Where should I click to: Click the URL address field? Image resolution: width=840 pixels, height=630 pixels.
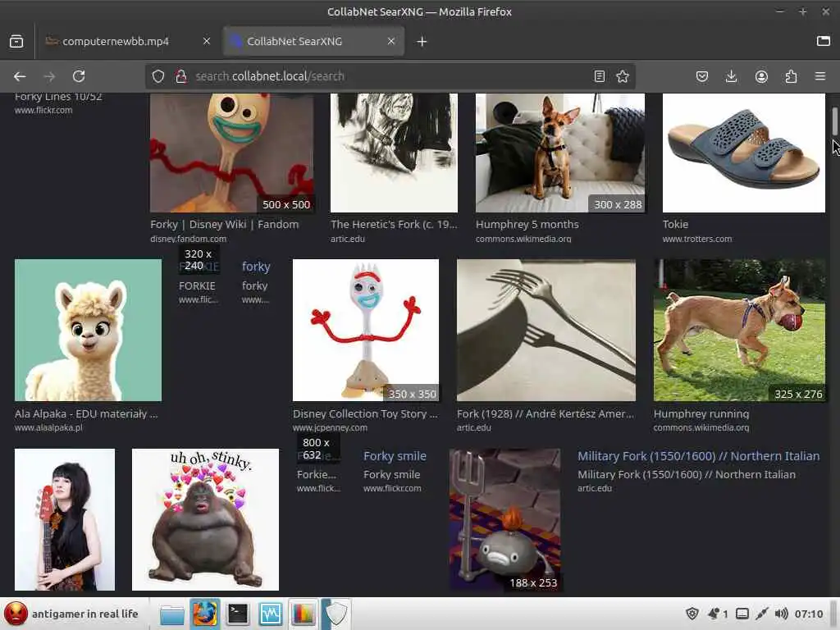pyautogui.click(x=391, y=76)
